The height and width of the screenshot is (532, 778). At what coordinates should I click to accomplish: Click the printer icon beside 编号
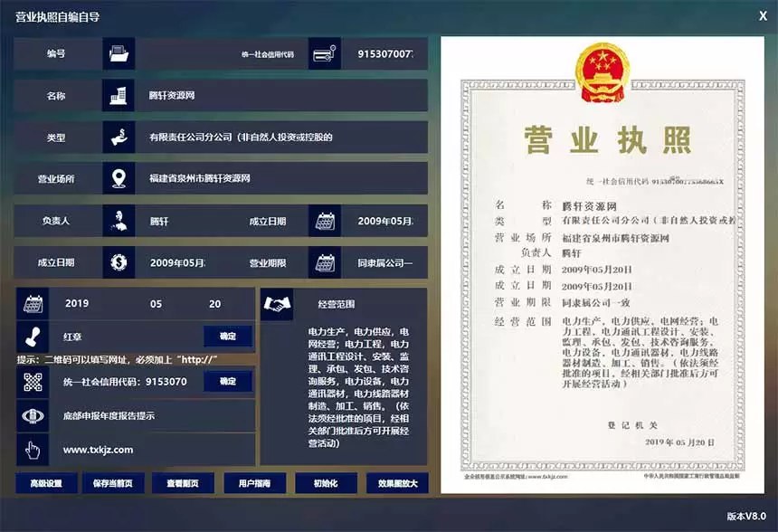click(116, 53)
